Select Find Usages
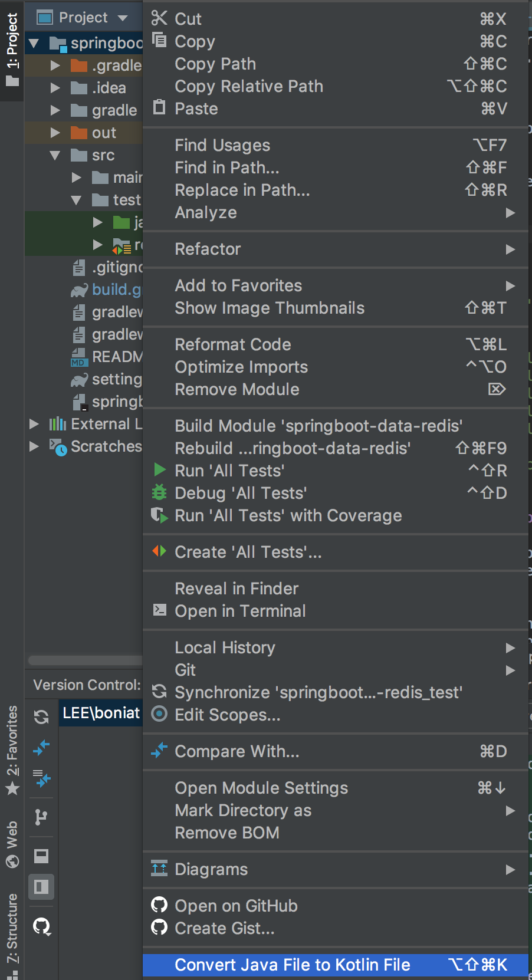Screen dimensions: 532x980 click(x=336, y=145)
